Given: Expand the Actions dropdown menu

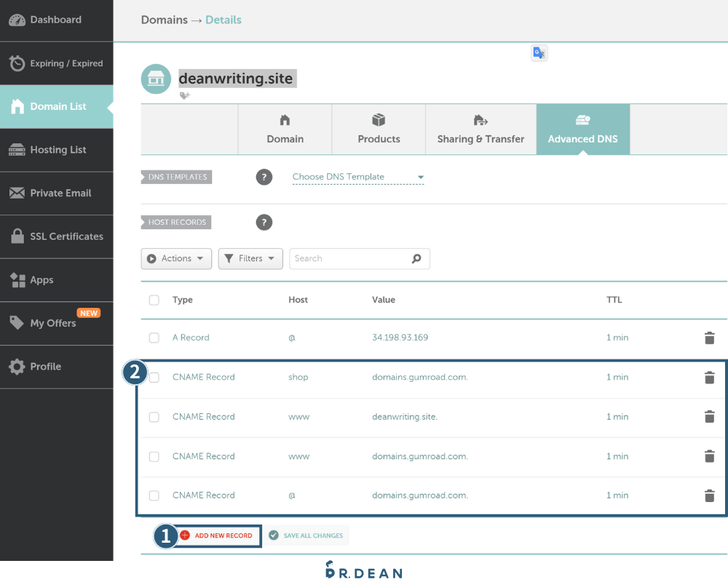Looking at the screenshot, I should 176,258.
